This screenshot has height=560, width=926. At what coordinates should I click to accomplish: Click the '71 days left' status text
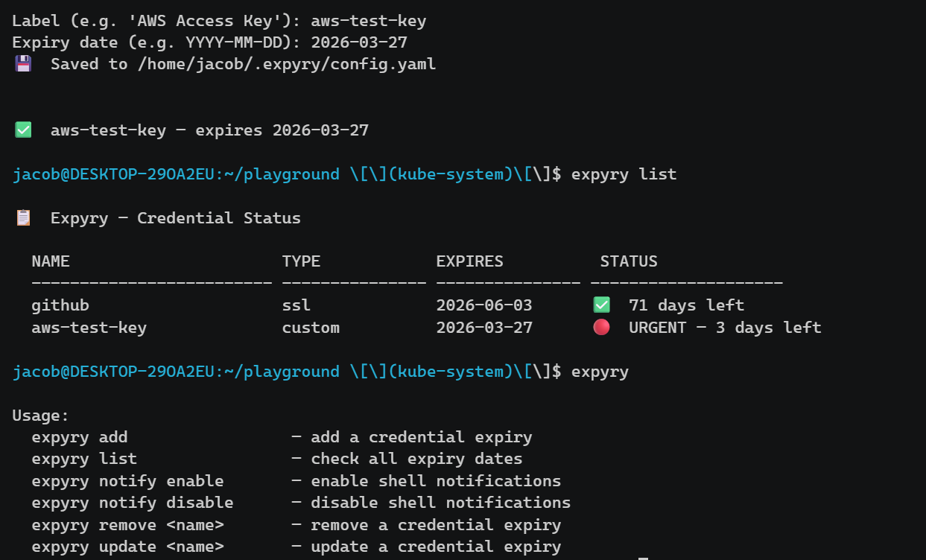[x=686, y=305]
